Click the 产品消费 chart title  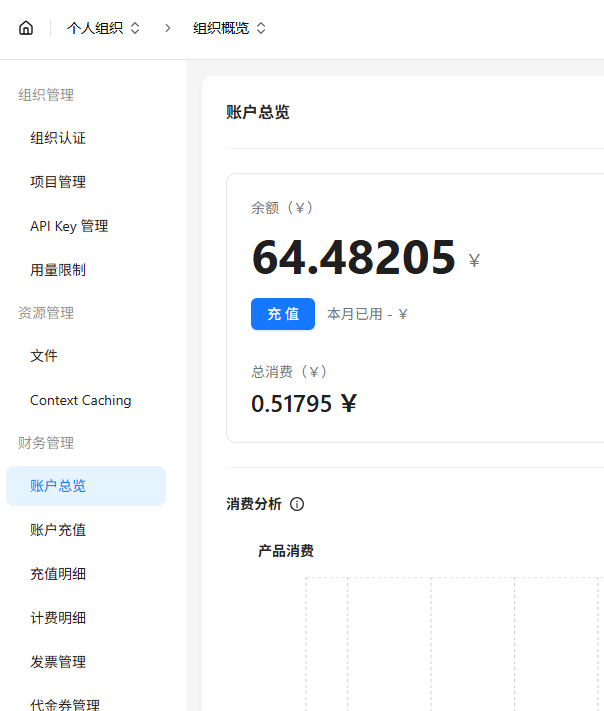pyautogui.click(x=286, y=551)
